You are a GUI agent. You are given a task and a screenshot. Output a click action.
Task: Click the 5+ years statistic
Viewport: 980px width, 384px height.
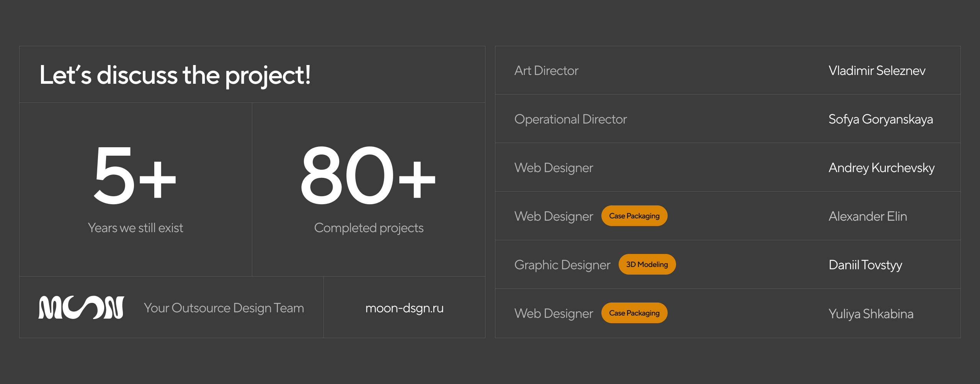tap(135, 176)
